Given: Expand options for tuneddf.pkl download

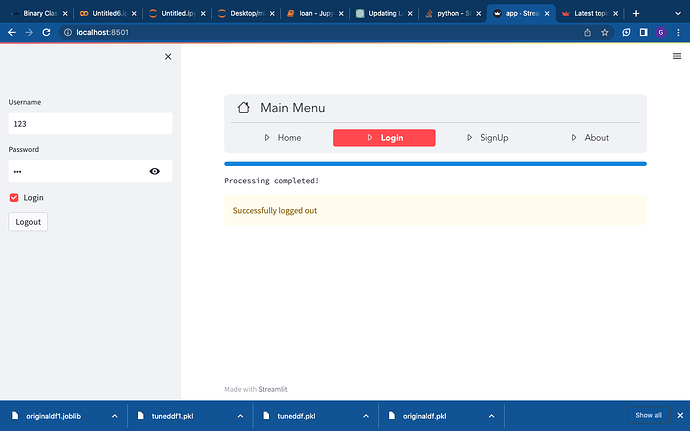Looking at the screenshot, I should click(366, 416).
